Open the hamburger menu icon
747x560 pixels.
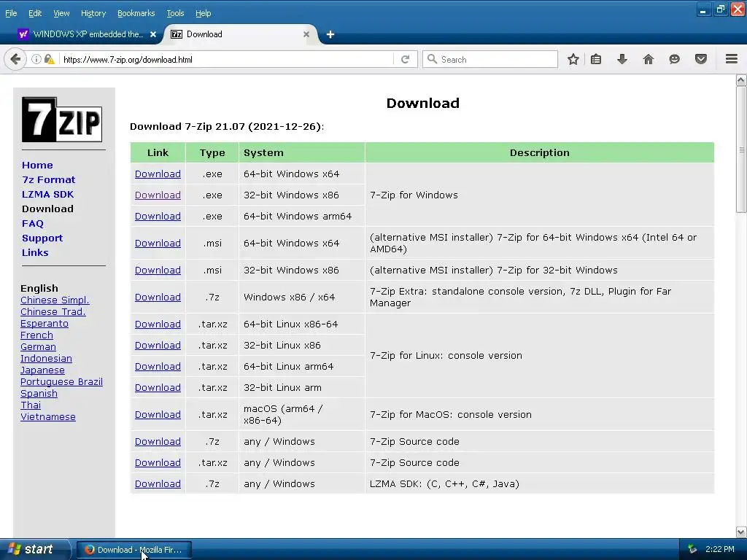[x=732, y=59]
